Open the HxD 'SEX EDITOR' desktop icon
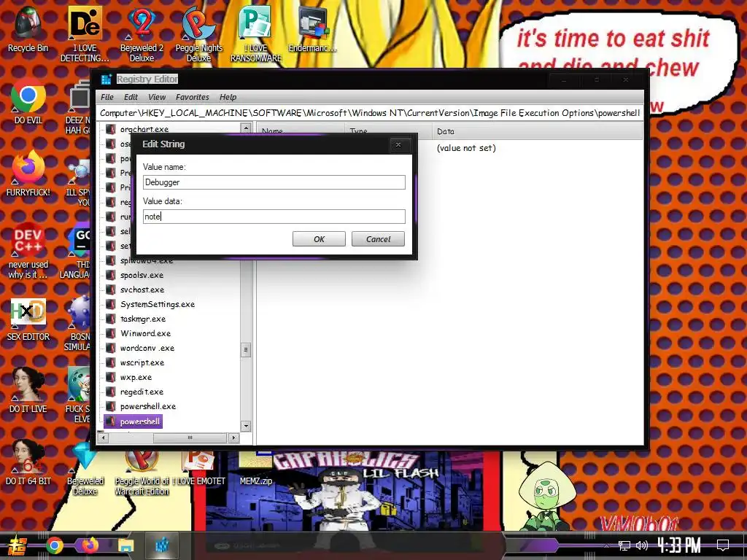 [28, 319]
